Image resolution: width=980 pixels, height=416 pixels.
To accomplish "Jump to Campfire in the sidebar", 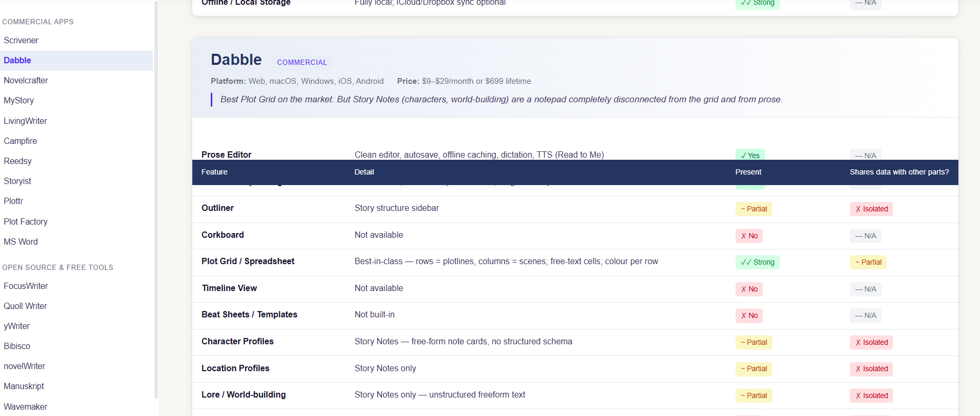I will pyautogui.click(x=21, y=141).
